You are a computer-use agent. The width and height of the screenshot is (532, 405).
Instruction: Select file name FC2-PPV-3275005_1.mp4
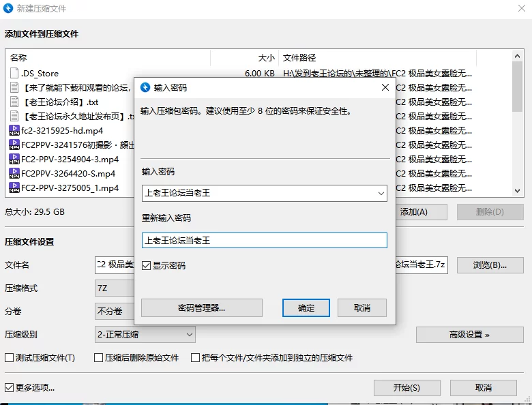[x=70, y=188]
